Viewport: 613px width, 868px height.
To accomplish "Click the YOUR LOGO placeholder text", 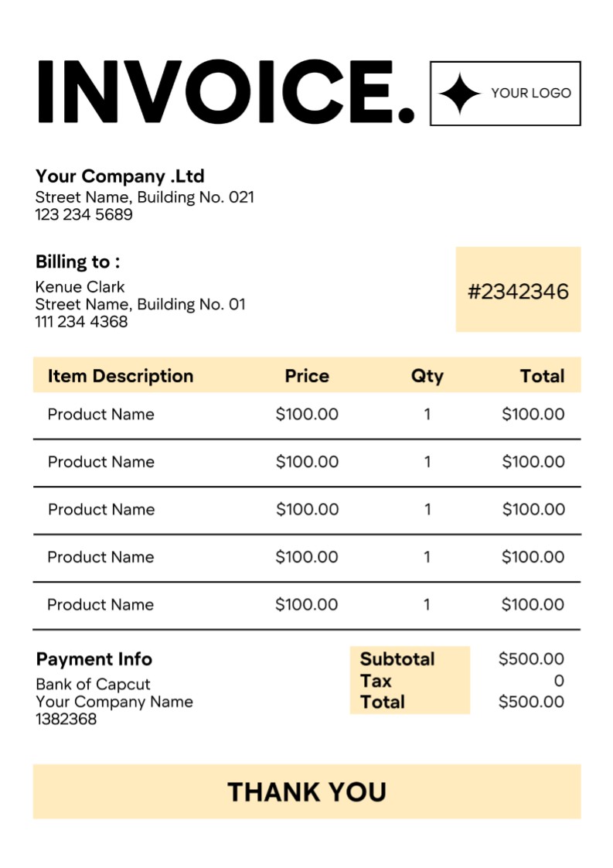I will [531, 93].
